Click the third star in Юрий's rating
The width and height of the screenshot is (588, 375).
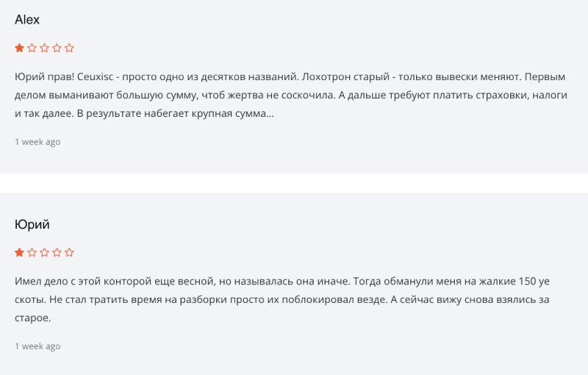pos(45,253)
